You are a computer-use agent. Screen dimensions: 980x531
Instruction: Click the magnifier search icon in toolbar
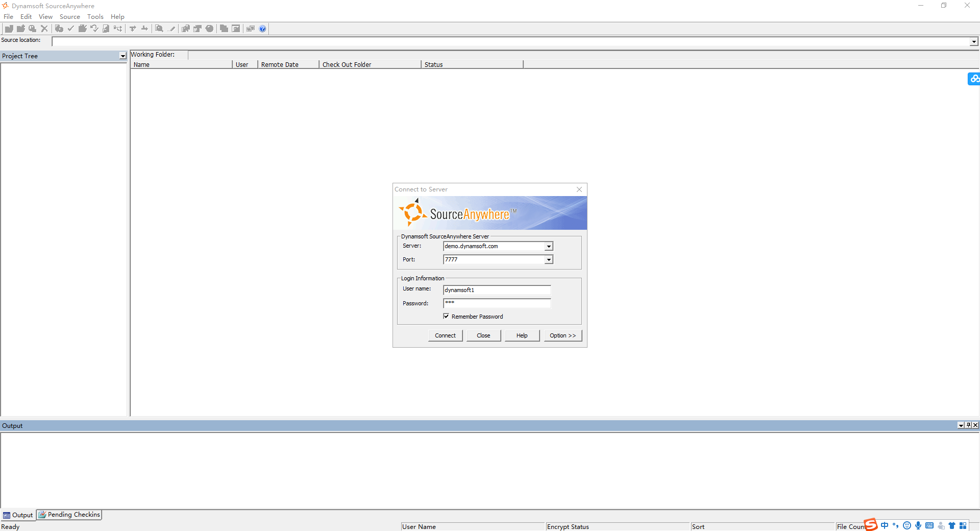click(159, 29)
